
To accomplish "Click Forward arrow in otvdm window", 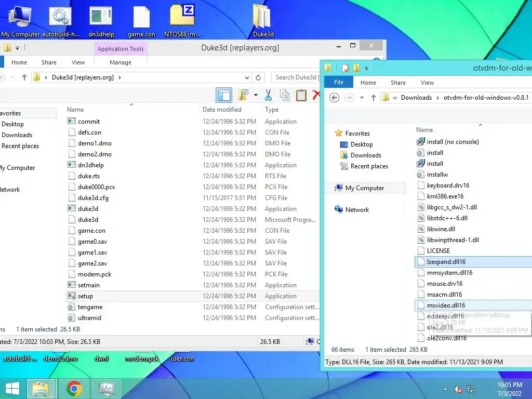I will pyautogui.click(x=349, y=98).
